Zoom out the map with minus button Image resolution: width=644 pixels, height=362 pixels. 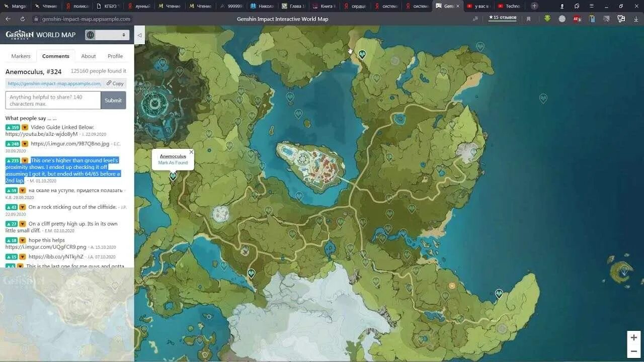(x=634, y=351)
